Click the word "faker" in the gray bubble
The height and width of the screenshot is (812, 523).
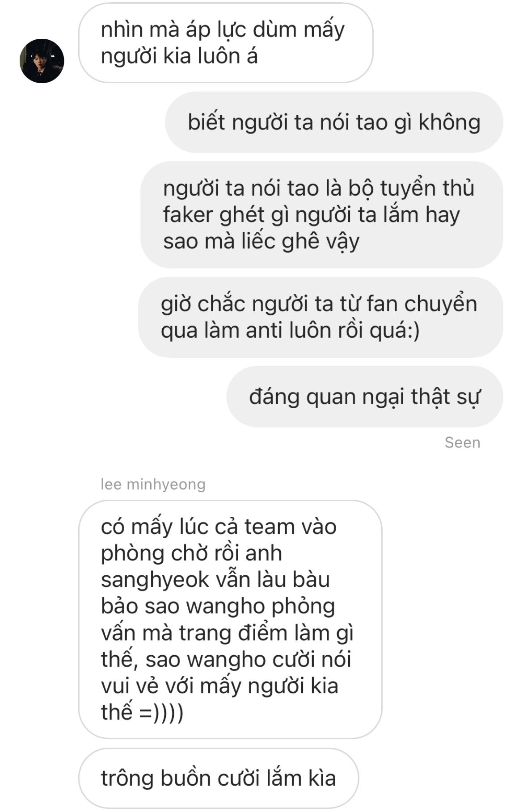click(188, 214)
